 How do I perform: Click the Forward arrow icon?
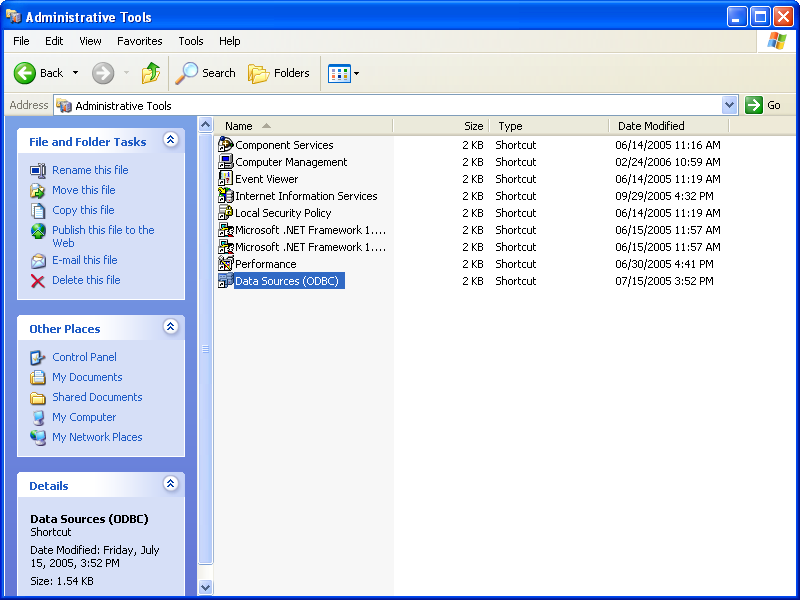point(103,73)
